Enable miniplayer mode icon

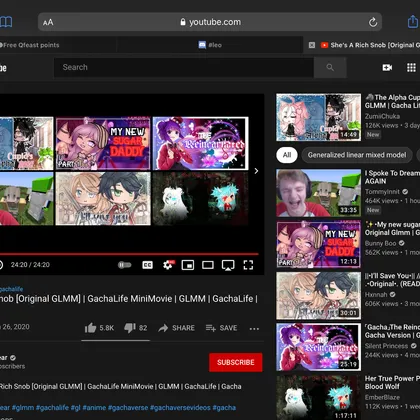coord(188,265)
